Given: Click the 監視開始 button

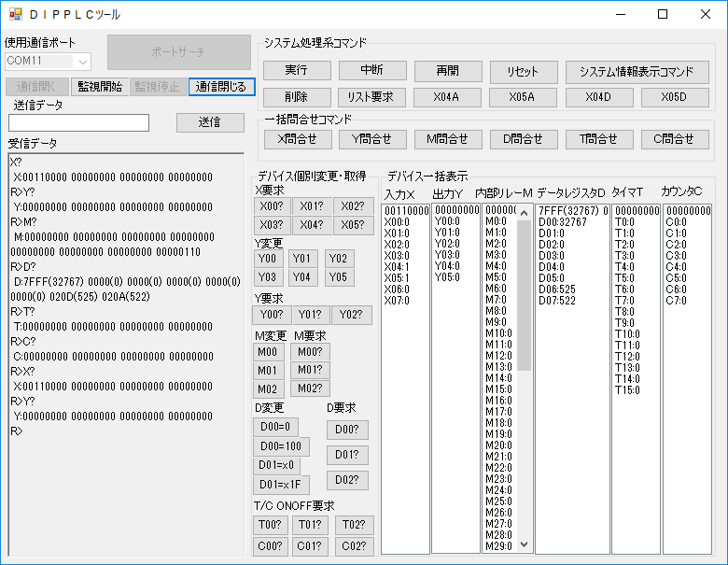Looking at the screenshot, I should pos(100,87).
